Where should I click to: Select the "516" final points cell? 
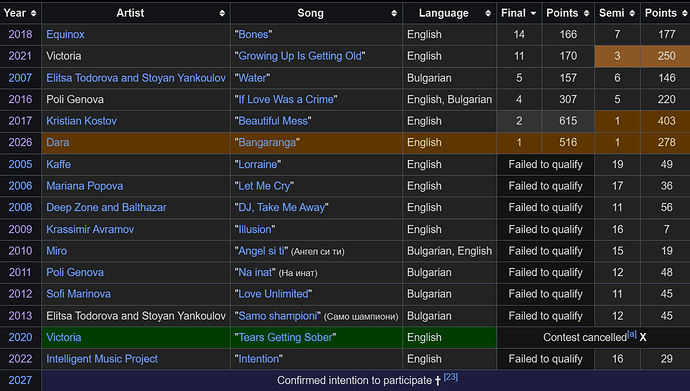pos(568,143)
